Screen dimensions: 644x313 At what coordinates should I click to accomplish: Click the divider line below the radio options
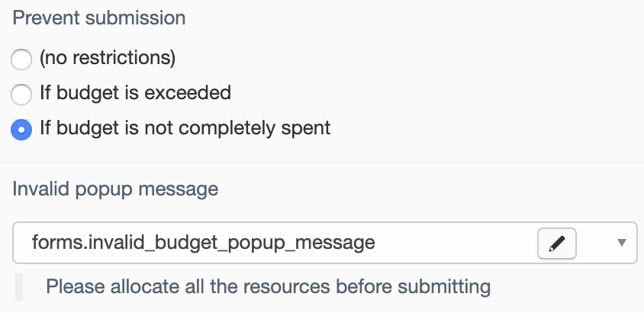[322, 163]
